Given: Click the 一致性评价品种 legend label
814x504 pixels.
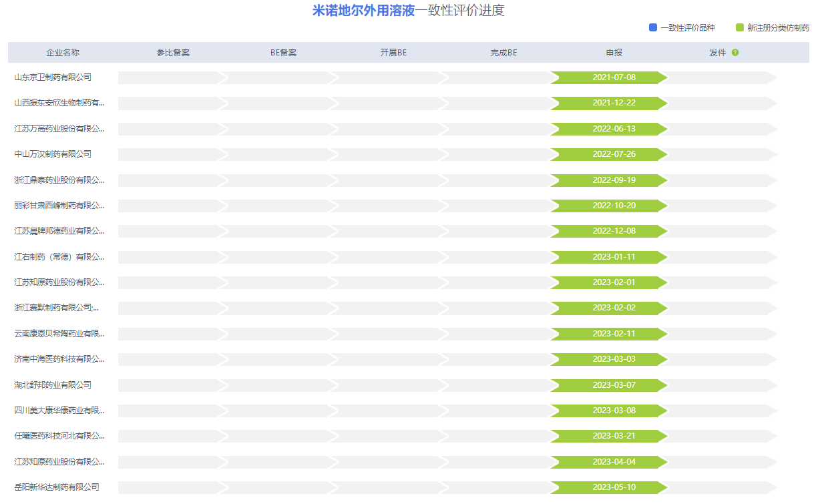Looking at the screenshot, I should [x=688, y=28].
